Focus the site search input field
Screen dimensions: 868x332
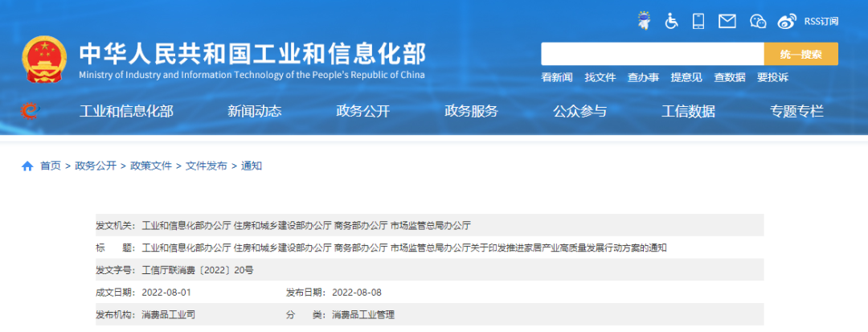pyautogui.click(x=653, y=54)
